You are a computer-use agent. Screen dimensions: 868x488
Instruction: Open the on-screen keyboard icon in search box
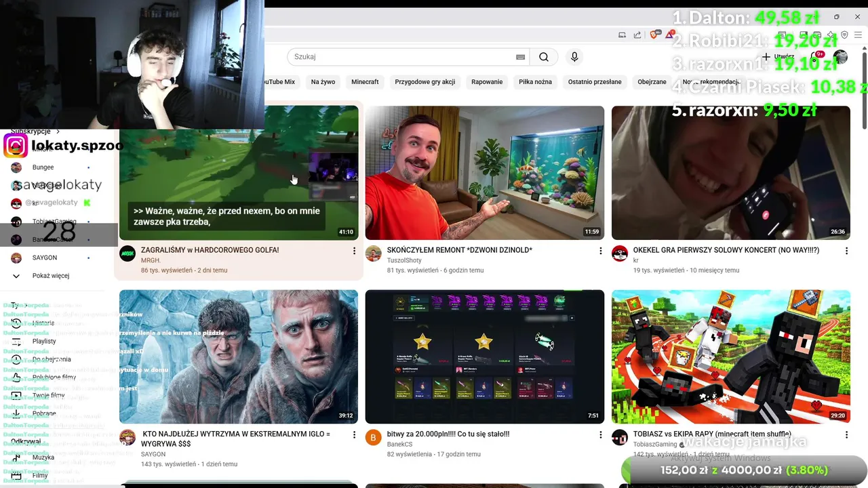click(x=520, y=57)
